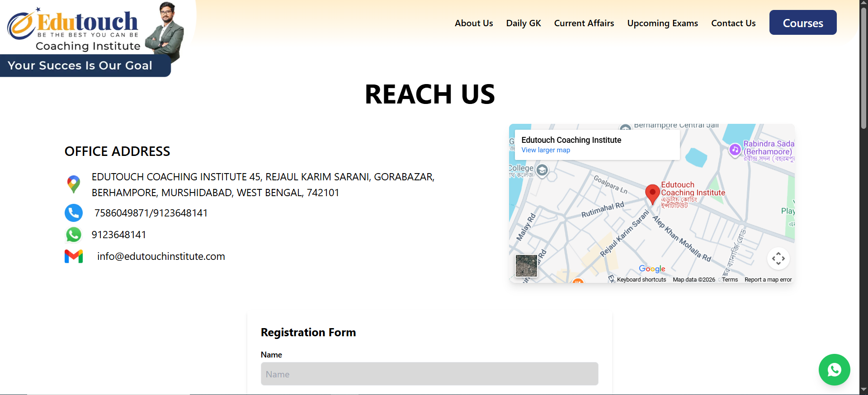Screen dimensions: 868x395
Task: Click the Google Maps pin icon beside address
Action: (x=74, y=184)
